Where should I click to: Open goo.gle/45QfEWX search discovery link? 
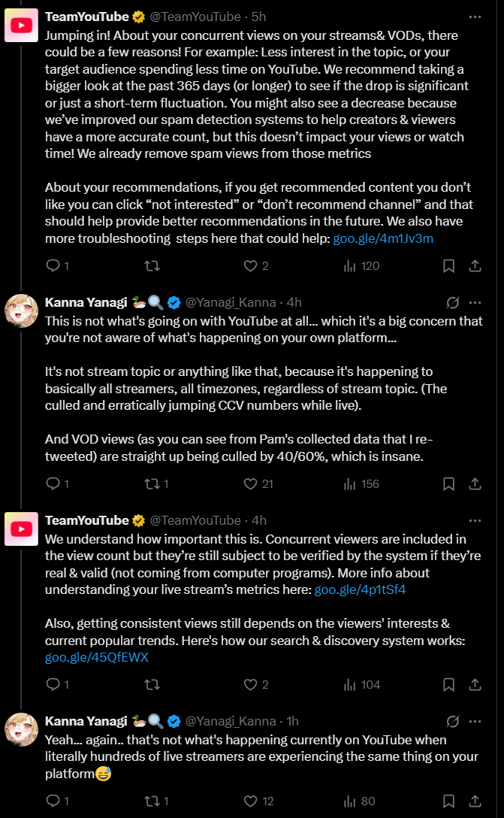[x=97, y=657]
